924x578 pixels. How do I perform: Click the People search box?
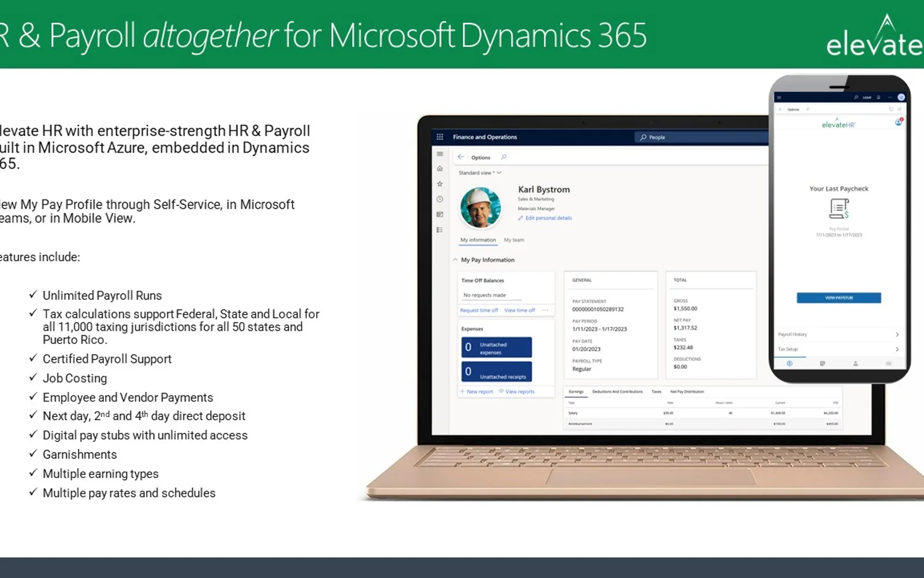[x=701, y=138]
